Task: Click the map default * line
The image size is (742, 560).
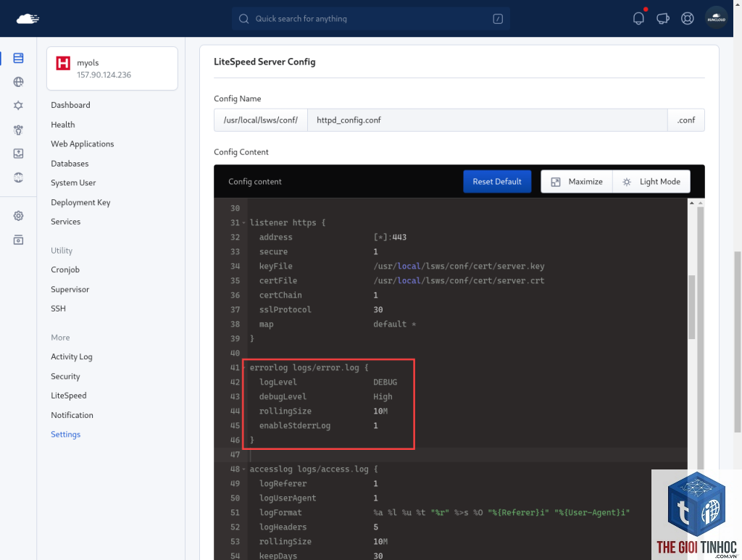Action: (x=338, y=325)
